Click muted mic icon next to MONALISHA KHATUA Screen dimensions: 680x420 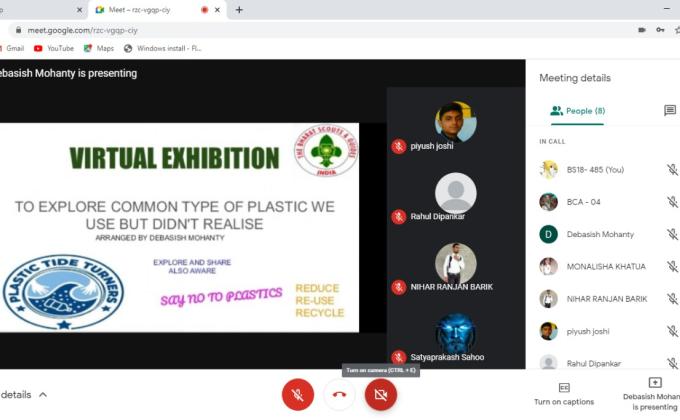[x=672, y=267]
